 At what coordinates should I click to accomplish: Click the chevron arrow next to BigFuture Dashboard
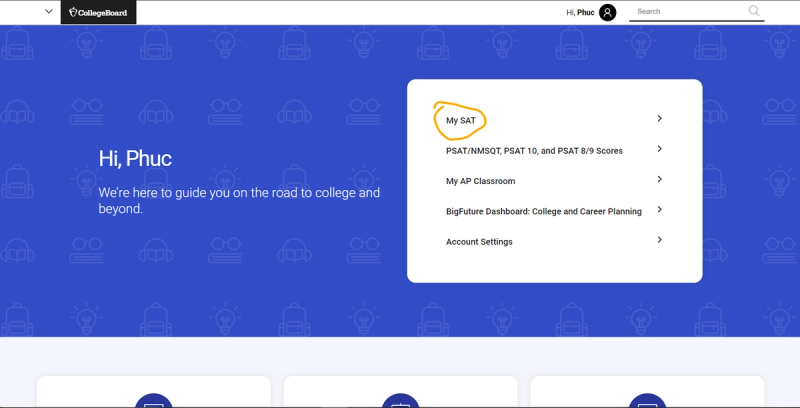[x=660, y=209]
